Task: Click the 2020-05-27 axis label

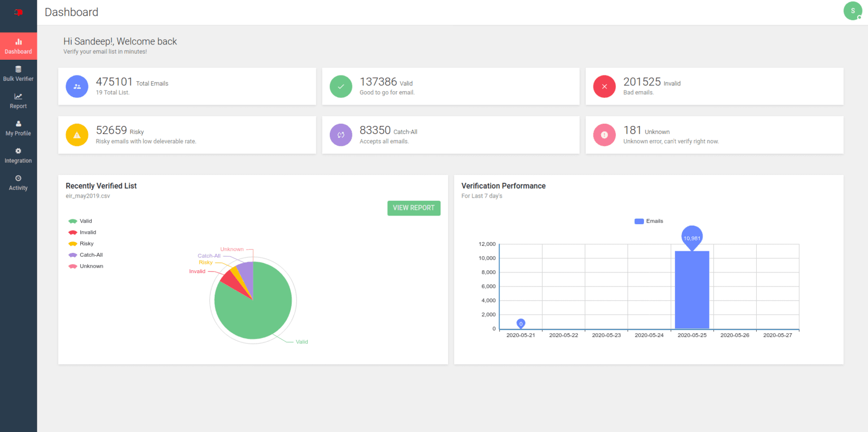Action: [777, 335]
